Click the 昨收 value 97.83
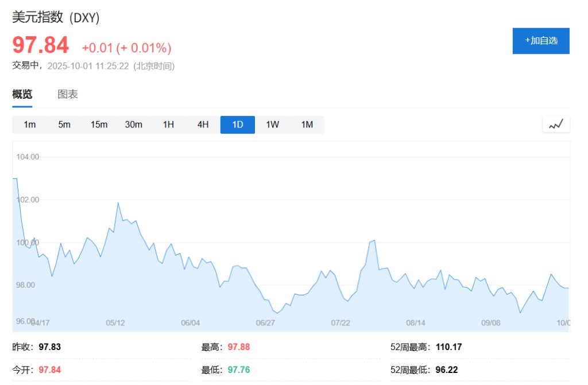 [x=50, y=347]
